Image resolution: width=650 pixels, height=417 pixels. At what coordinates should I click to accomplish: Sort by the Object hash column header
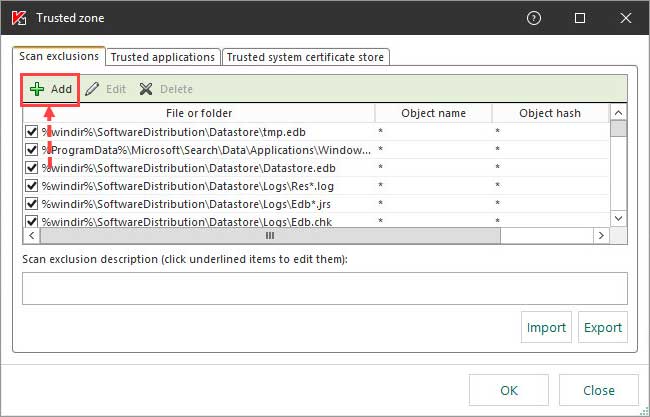tap(550, 113)
